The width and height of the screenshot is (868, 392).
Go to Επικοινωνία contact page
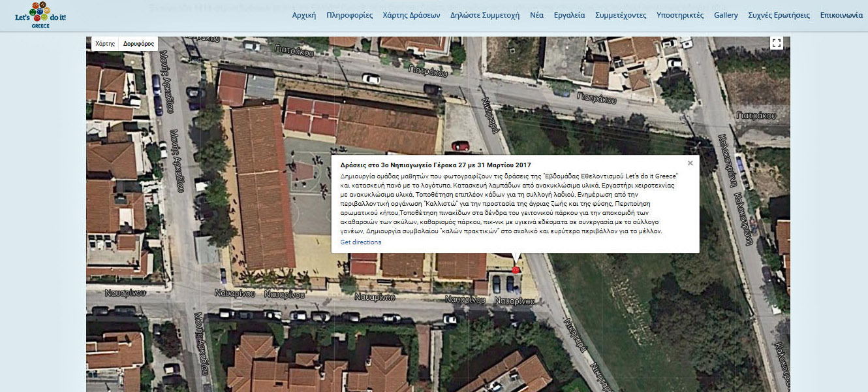[841, 15]
